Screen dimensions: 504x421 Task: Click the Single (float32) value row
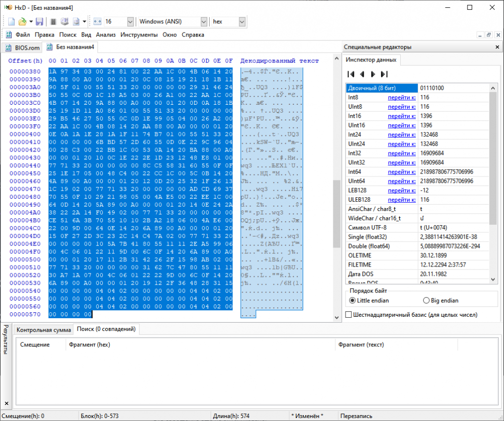coord(417,237)
